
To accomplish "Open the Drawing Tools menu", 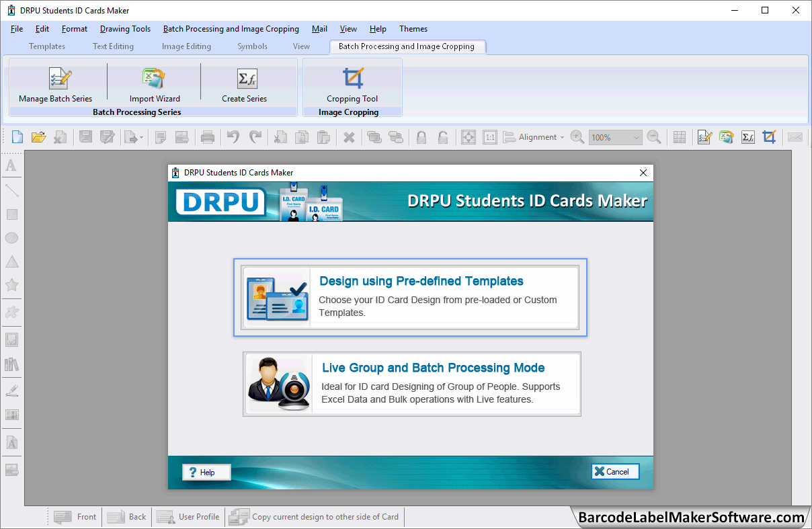I will click(x=125, y=29).
